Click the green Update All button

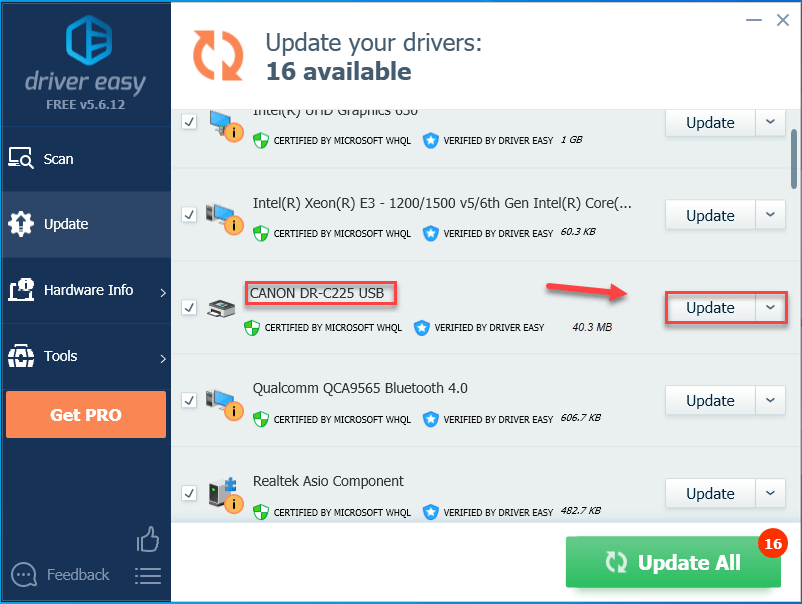click(x=673, y=562)
